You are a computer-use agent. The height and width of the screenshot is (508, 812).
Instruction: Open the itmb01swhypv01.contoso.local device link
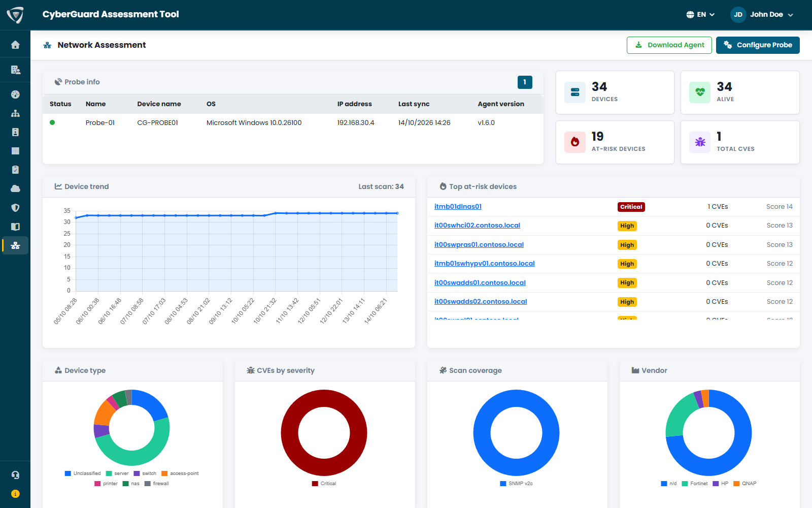click(485, 264)
